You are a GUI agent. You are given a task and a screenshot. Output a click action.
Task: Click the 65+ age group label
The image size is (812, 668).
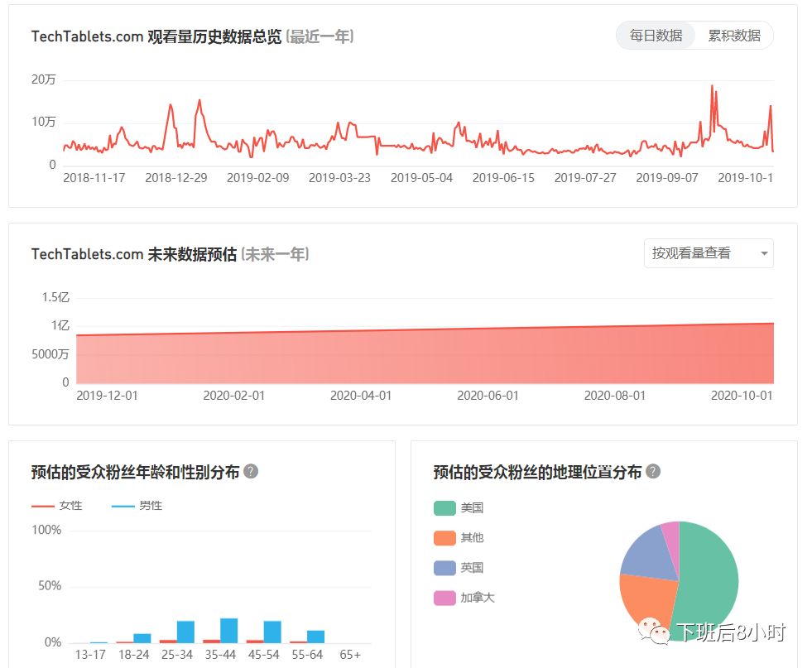(350, 655)
